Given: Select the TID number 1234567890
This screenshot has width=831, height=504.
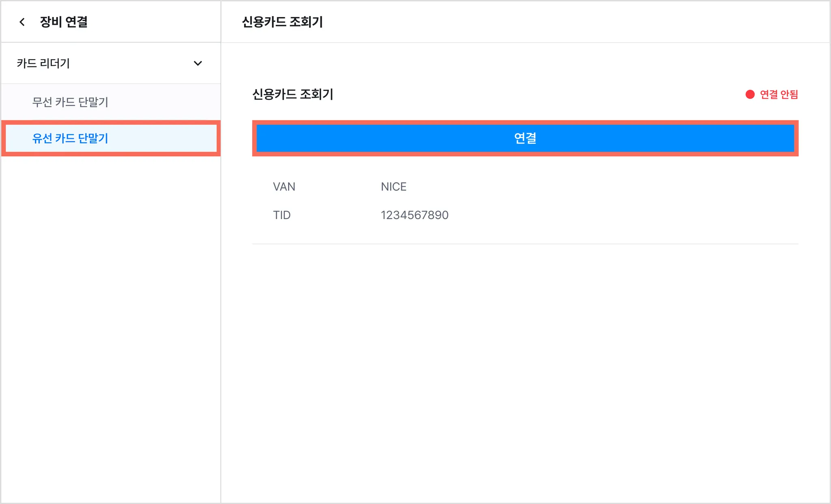Looking at the screenshot, I should (415, 215).
